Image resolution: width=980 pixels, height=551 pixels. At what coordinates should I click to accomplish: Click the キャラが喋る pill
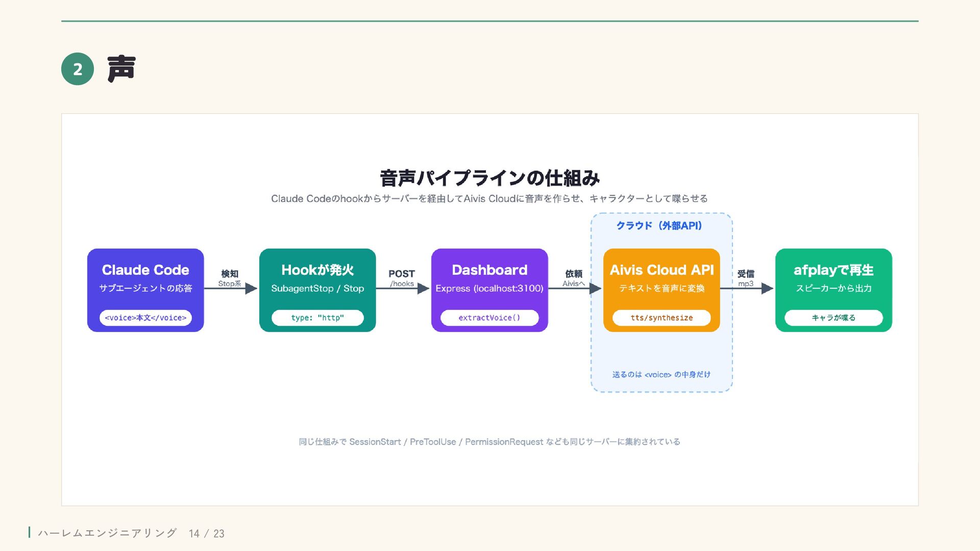834,317
